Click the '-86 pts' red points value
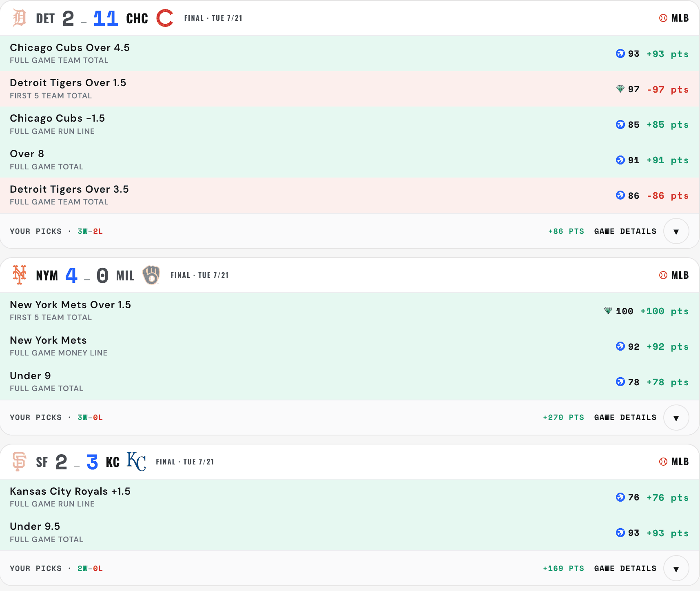This screenshot has height=591, width=700. pyautogui.click(x=668, y=196)
